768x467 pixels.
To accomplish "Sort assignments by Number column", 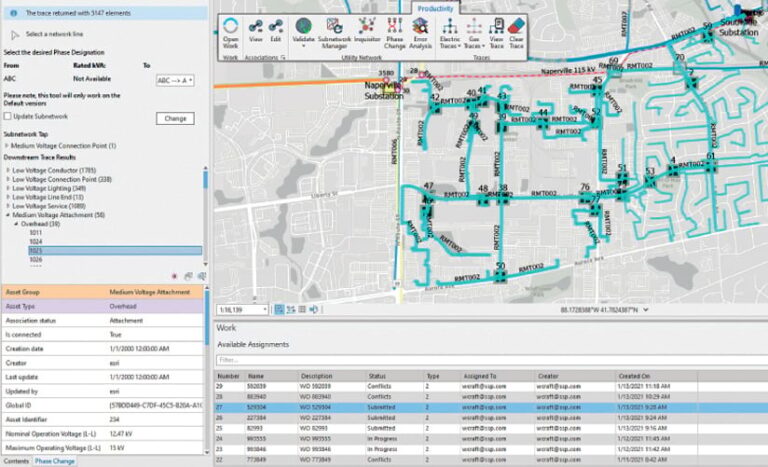I will coord(228,376).
